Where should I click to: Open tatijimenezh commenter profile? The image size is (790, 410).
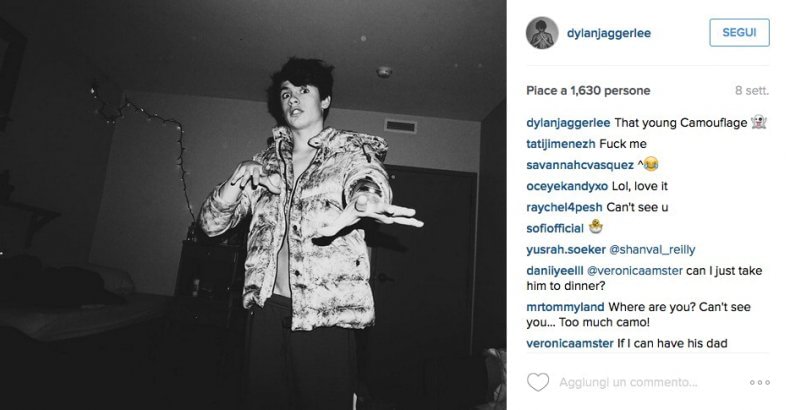point(561,144)
